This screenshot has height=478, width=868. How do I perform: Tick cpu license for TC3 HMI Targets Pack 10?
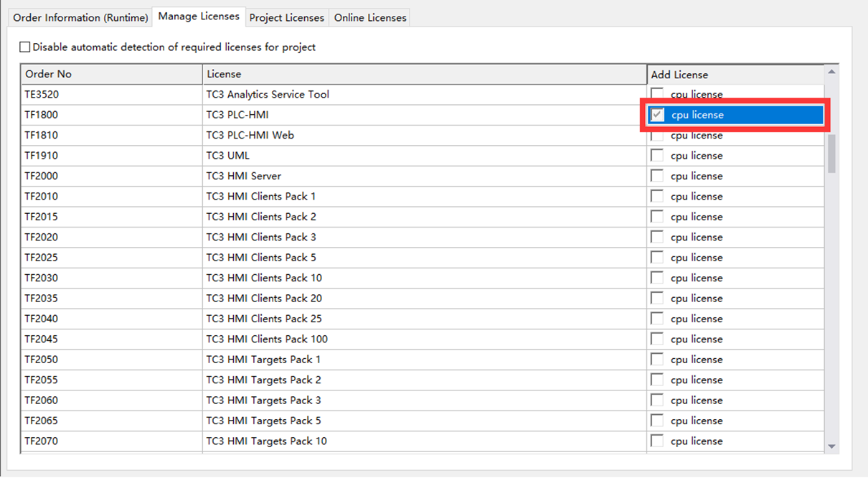tap(657, 441)
